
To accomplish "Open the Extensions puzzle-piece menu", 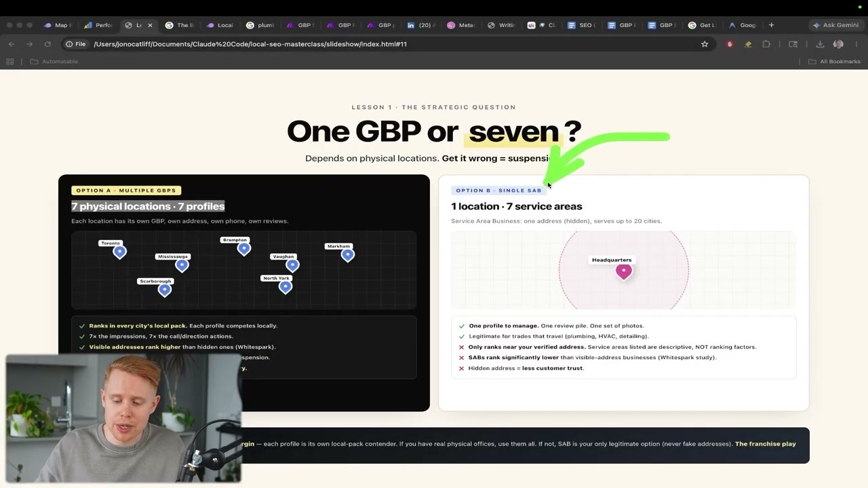I will (x=766, y=44).
